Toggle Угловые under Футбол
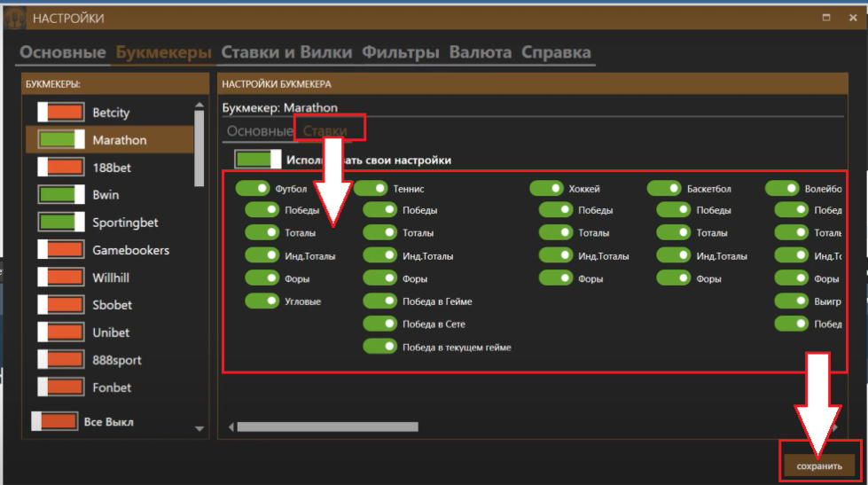Screen dimensions: 868x485 [262, 301]
